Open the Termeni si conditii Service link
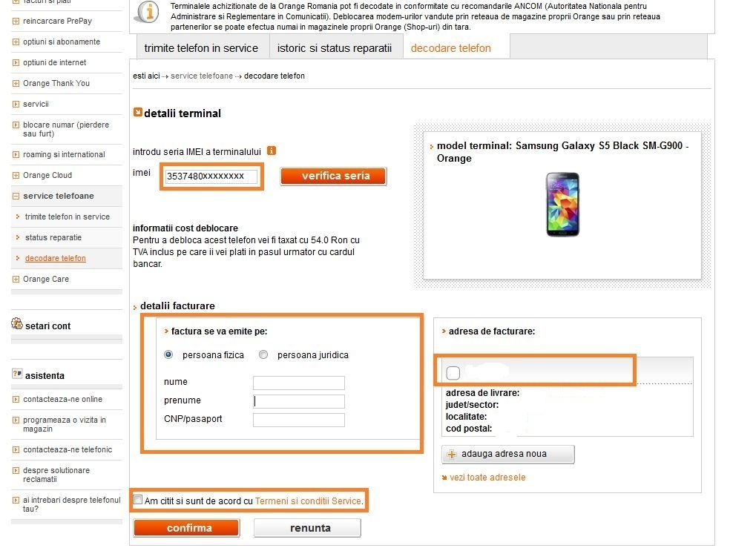Viewport: 756px width, 548px height. [x=308, y=501]
